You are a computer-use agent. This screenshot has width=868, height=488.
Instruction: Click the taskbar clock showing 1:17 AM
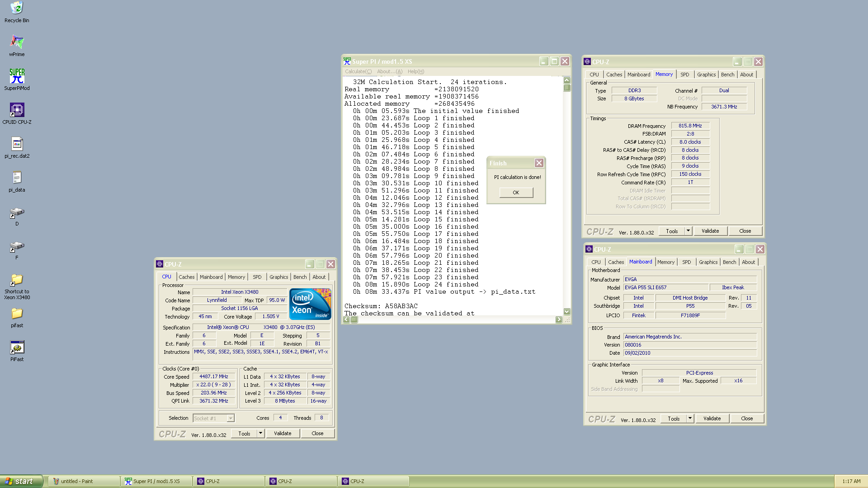point(851,481)
